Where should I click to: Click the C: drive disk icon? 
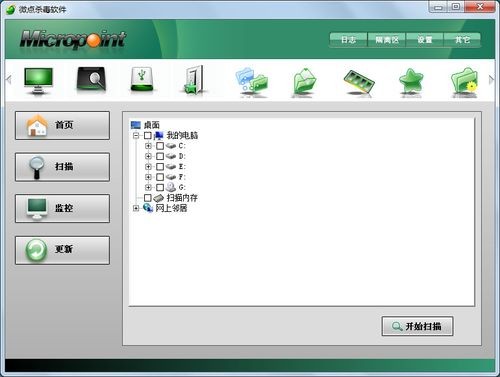[x=171, y=146]
